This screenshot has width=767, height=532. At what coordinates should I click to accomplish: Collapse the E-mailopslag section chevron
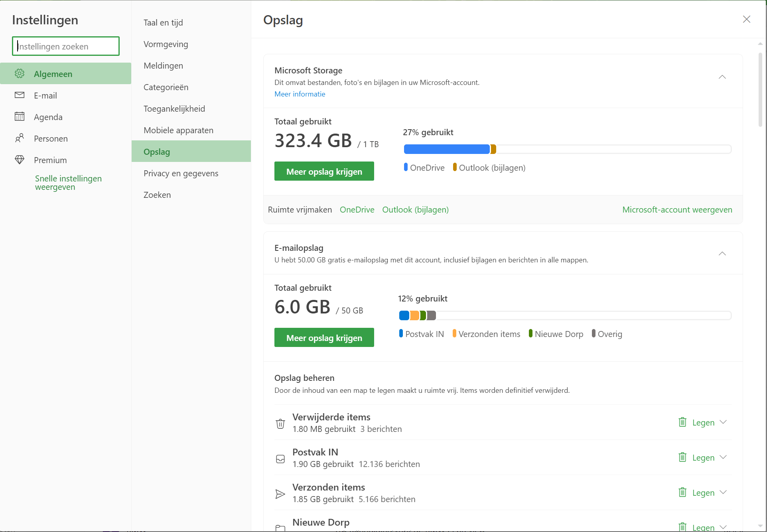pos(722,254)
